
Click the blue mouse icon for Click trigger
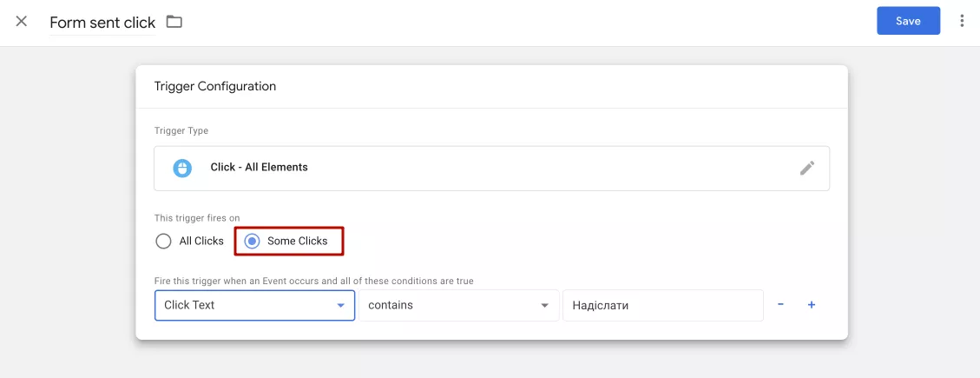182,168
